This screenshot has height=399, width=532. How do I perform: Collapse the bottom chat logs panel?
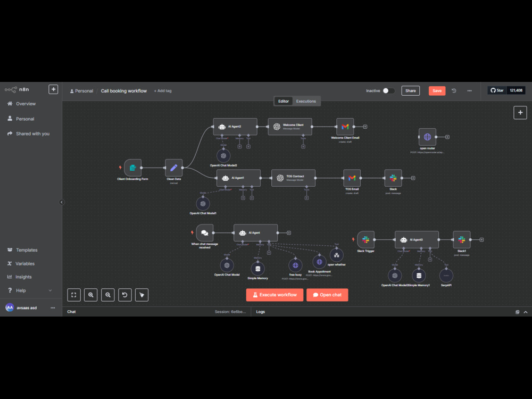pyautogui.click(x=526, y=312)
